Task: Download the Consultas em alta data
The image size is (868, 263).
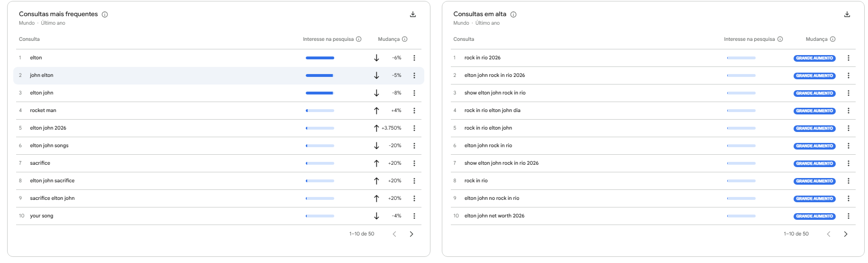Action: click(x=847, y=14)
